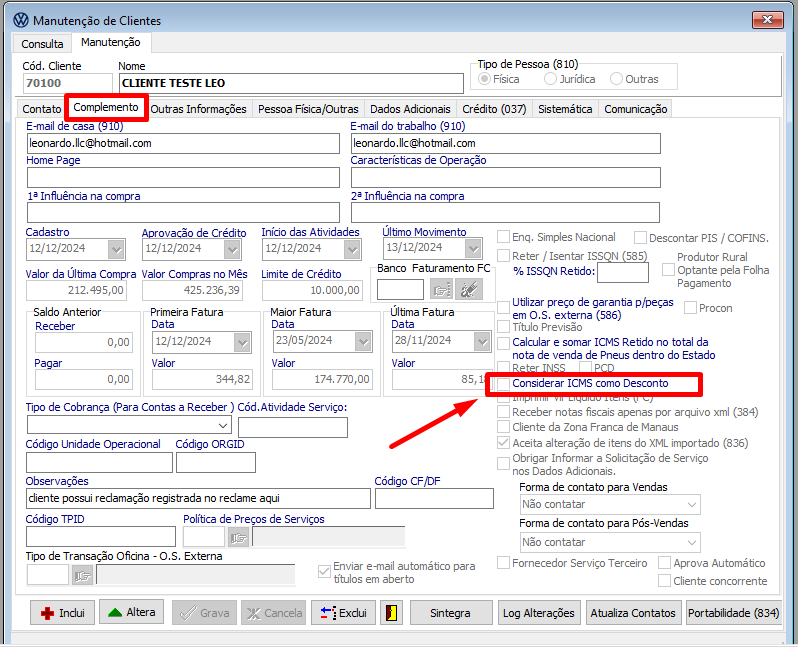Click Atualiza Contatos button
This screenshot has height=647, width=798.
tap(633, 613)
